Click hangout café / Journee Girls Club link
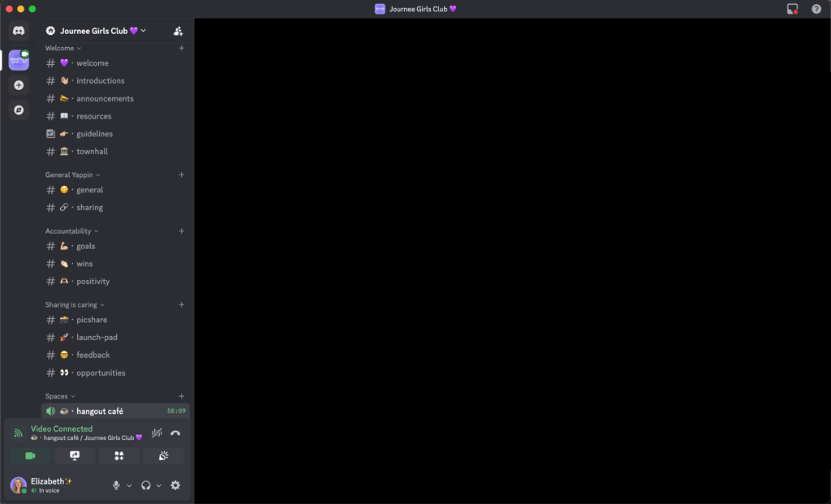This screenshot has width=831, height=504. click(x=86, y=437)
